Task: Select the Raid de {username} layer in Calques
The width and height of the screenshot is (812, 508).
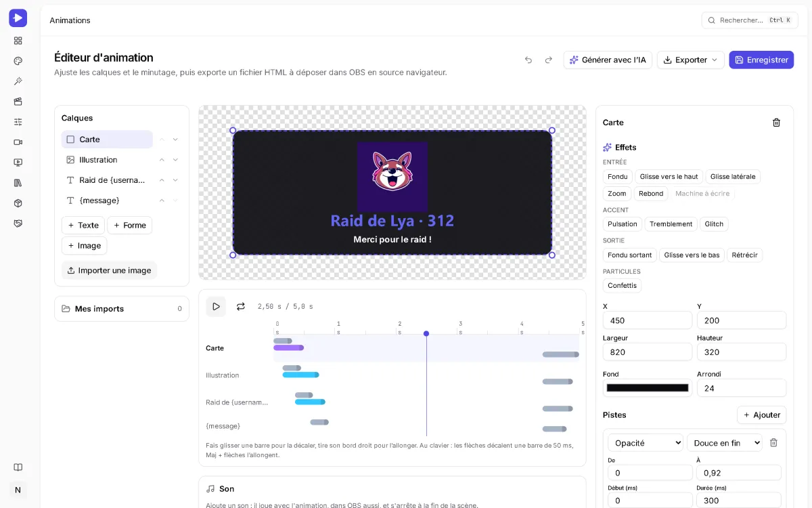Action: pyautogui.click(x=107, y=180)
